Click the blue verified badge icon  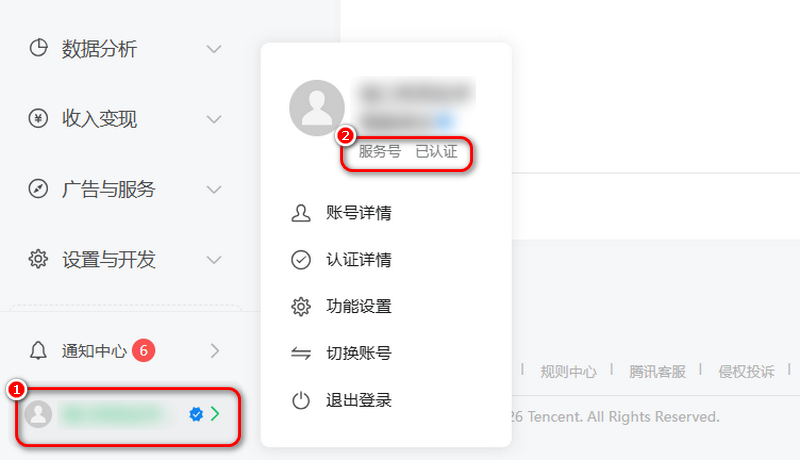click(x=196, y=414)
